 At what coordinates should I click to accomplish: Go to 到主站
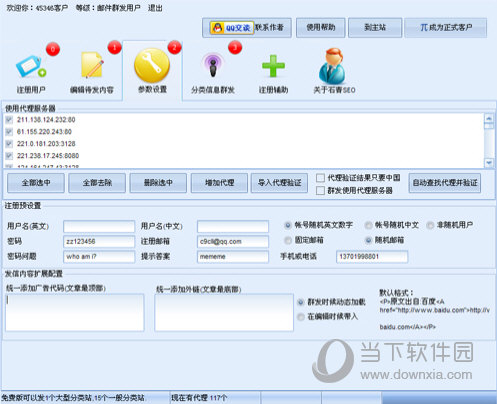click(375, 28)
